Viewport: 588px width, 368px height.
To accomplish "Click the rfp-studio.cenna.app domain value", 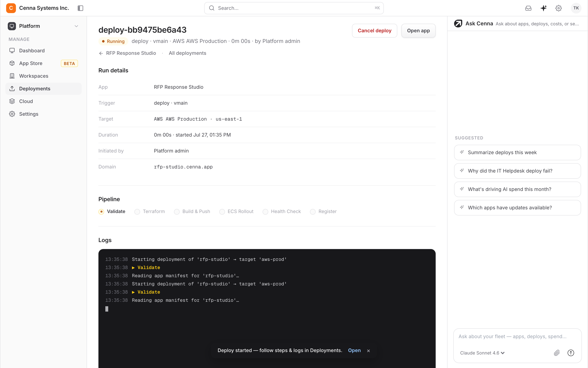I will tap(183, 167).
